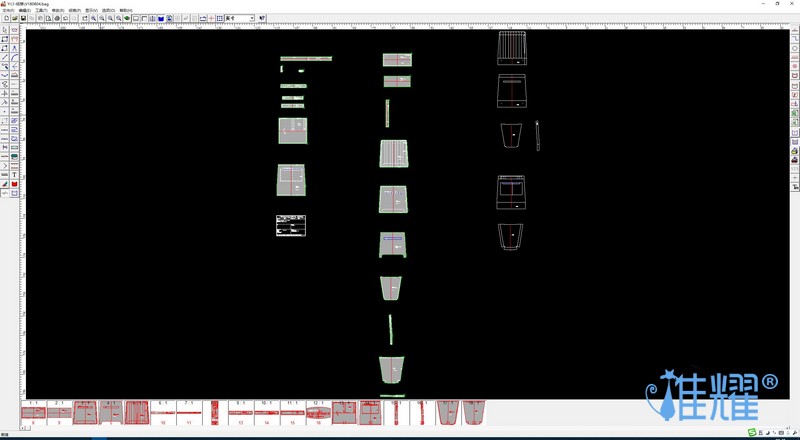Screen dimensions: 800x440
Task: Click the white info table piece on canvas
Action: (291, 226)
